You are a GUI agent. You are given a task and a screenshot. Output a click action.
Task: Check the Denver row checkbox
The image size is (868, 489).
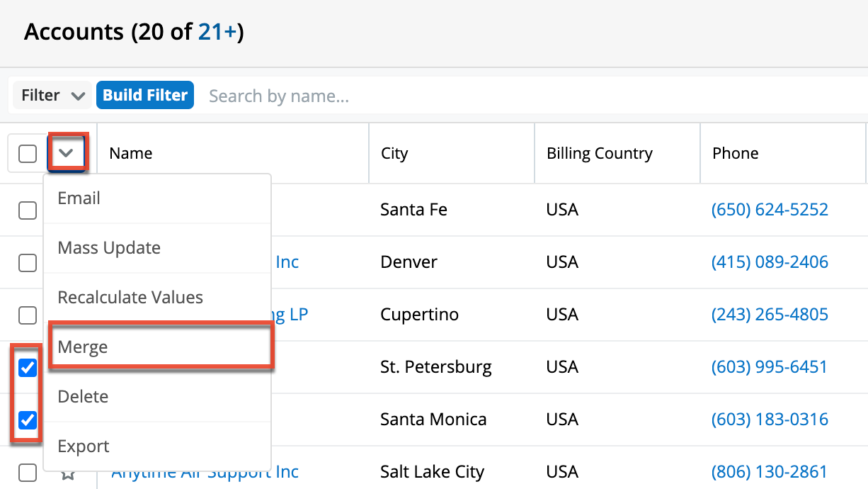(x=28, y=262)
